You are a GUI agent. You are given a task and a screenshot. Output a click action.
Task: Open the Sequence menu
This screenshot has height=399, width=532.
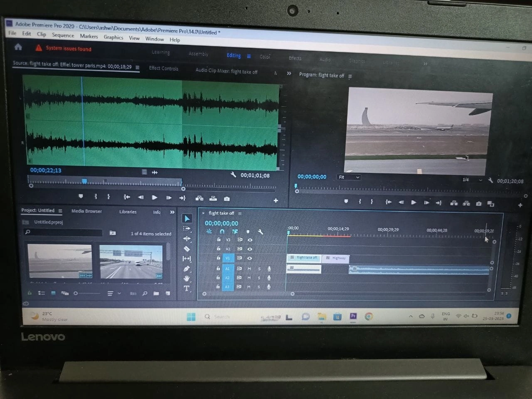click(x=63, y=35)
